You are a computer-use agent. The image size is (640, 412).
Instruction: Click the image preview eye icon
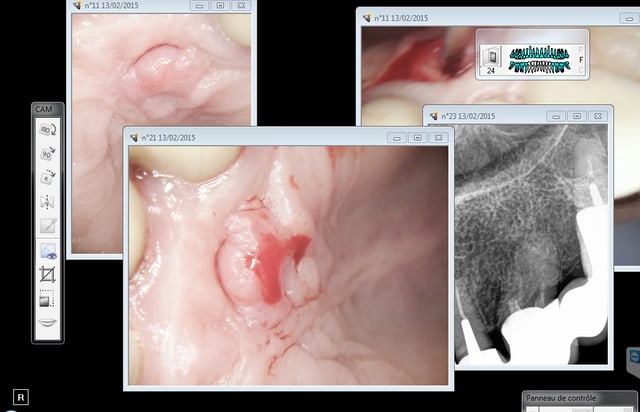48,250
